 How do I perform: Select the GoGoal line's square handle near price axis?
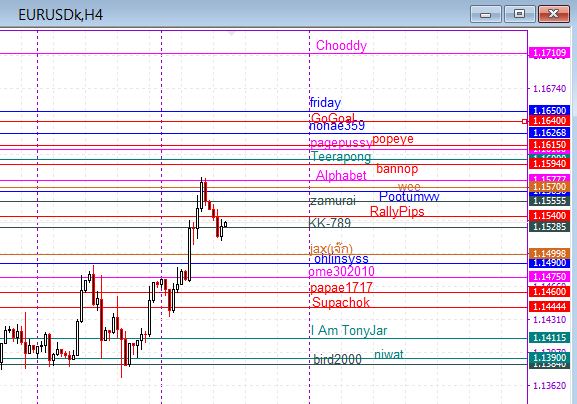coord(524,121)
